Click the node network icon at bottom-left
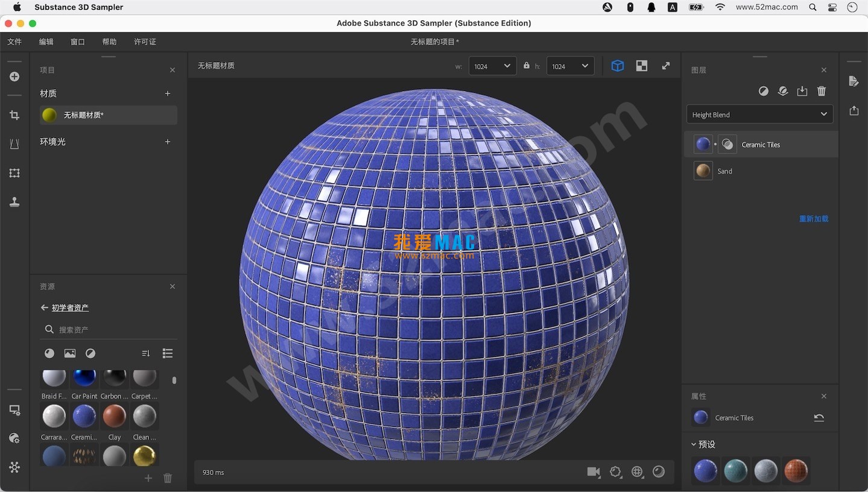Image resolution: width=868 pixels, height=492 pixels. [x=14, y=467]
